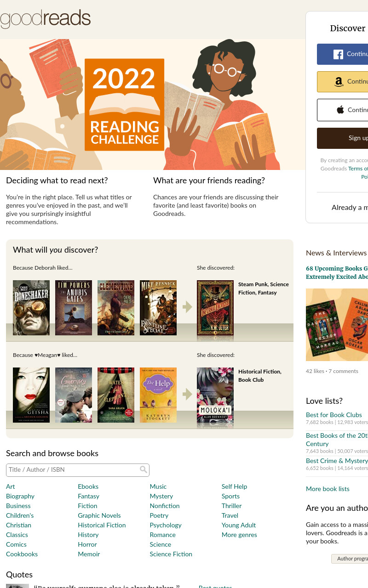The height and width of the screenshot is (588, 368).
Task: Select the Moloka'i book cover
Action: (x=215, y=395)
